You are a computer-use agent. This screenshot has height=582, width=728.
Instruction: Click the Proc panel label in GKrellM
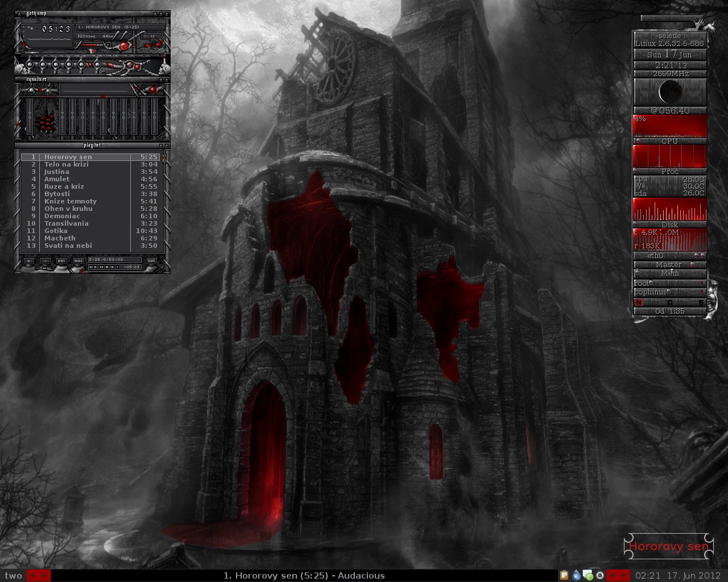point(670,171)
